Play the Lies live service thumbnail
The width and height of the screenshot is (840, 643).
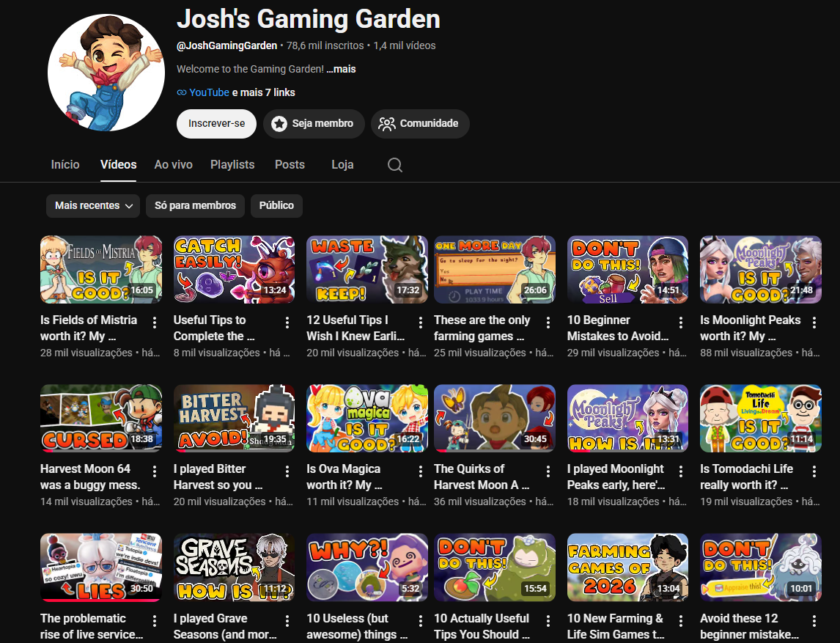(101, 567)
